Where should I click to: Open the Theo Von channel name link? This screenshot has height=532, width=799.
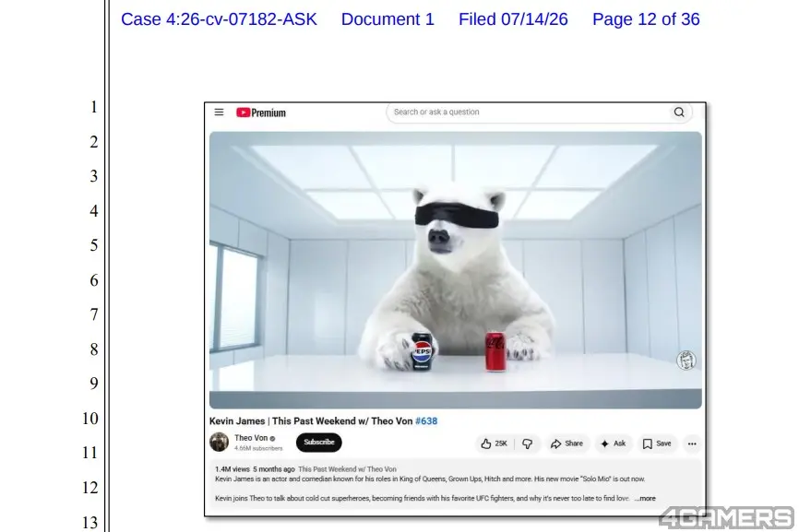pyautogui.click(x=251, y=438)
